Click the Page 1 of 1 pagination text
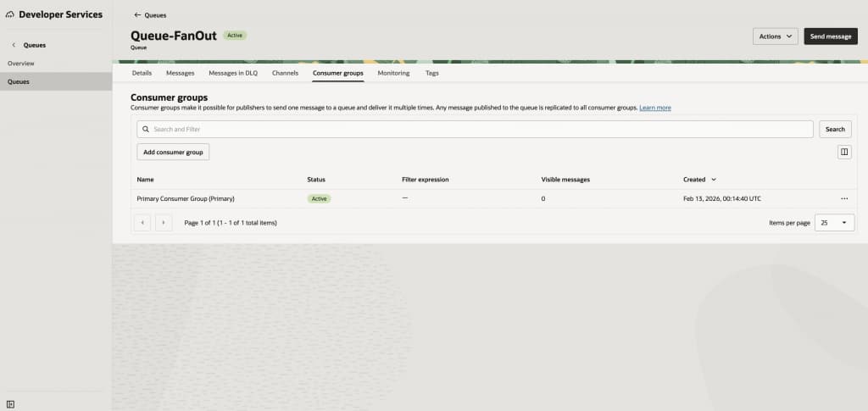Image resolution: width=868 pixels, height=411 pixels. click(231, 223)
